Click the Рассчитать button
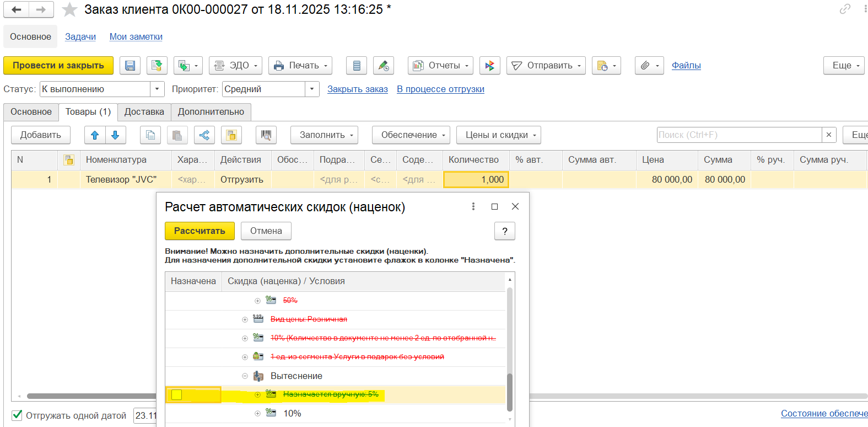Screen dimensions: 868x427 click(x=200, y=231)
